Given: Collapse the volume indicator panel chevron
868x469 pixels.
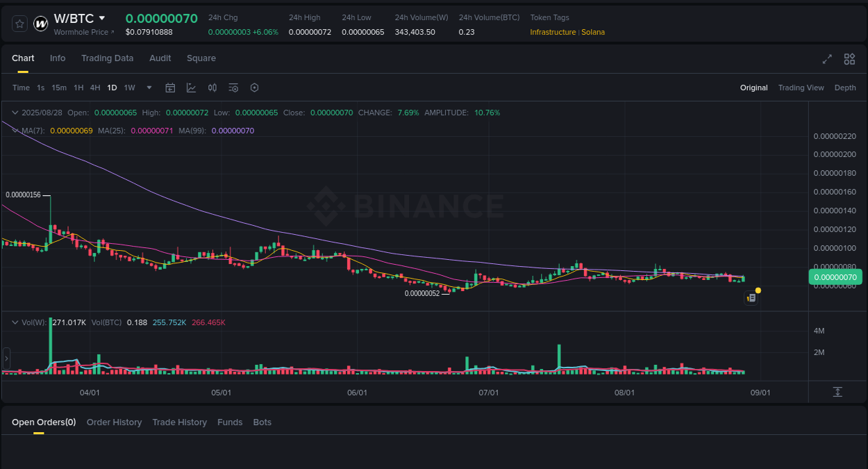Looking at the screenshot, I should (x=15, y=322).
